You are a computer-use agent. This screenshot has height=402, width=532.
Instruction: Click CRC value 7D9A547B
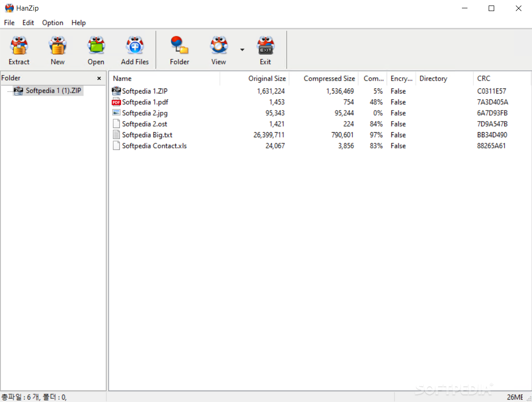[x=492, y=124]
